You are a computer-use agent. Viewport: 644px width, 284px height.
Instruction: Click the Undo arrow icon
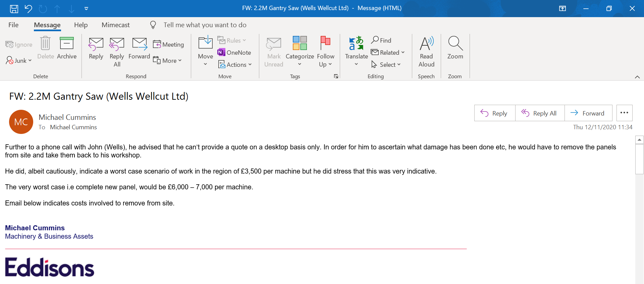coord(29,8)
